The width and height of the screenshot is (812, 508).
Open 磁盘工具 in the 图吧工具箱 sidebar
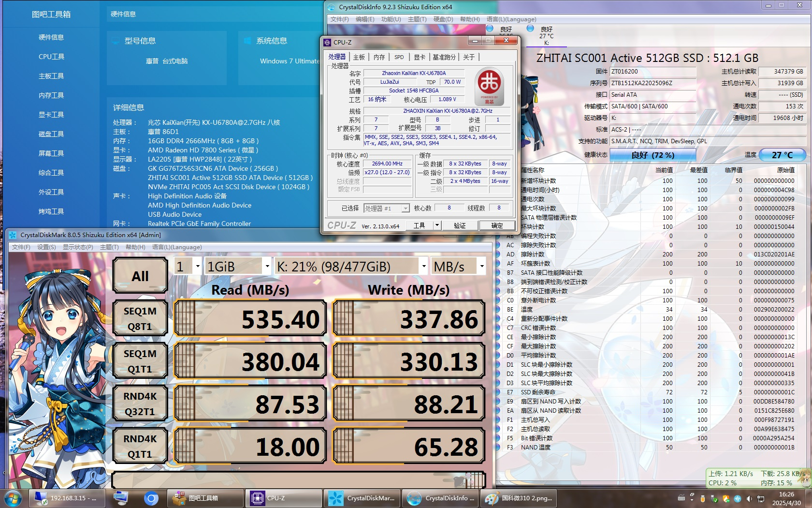(52, 134)
